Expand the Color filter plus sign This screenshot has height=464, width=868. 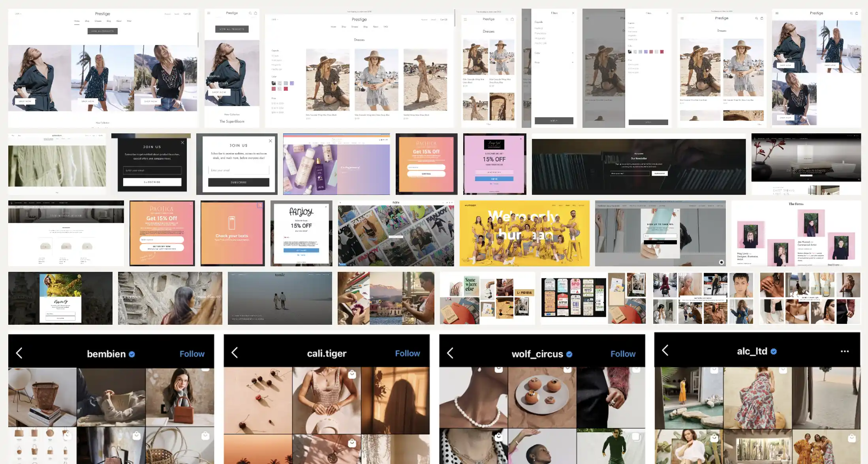[572, 53]
